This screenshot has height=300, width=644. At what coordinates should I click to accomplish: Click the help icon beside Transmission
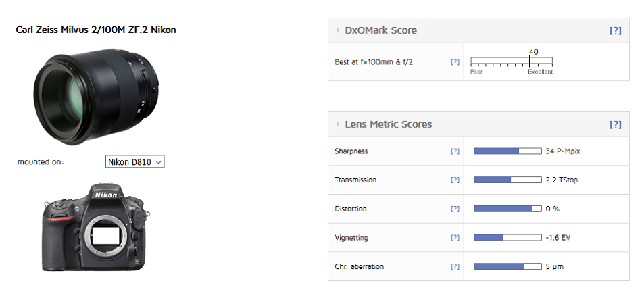pos(455,180)
